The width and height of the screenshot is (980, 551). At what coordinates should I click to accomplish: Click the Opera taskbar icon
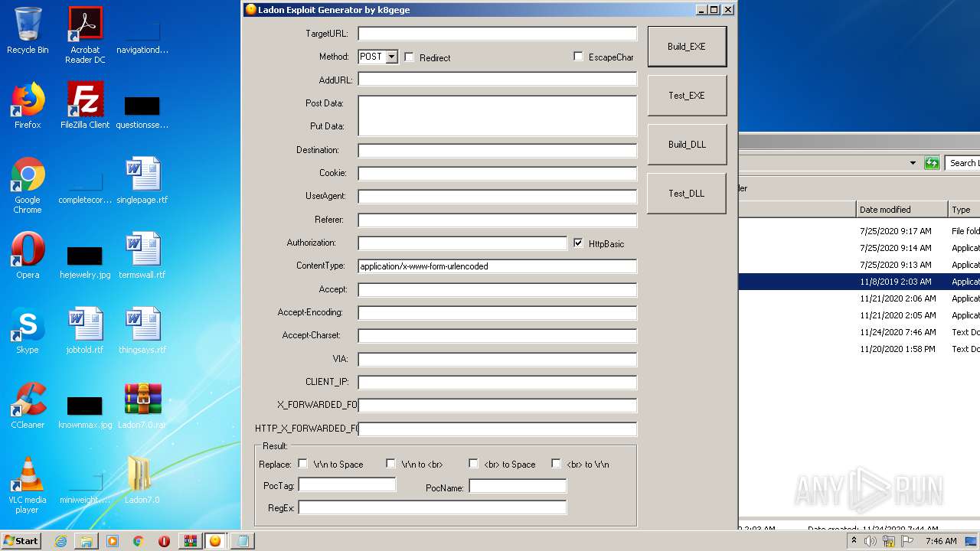[164, 541]
